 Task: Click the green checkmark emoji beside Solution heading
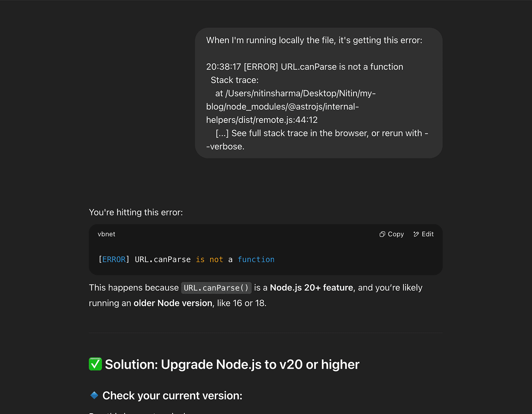[x=95, y=364]
